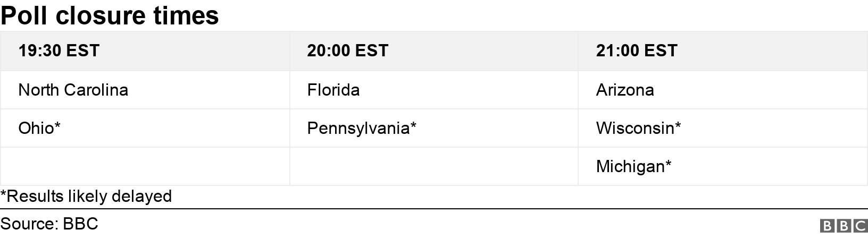This screenshot has width=868, height=238.
Task: Select the Pennsylvania cell
Action: pyautogui.click(x=362, y=128)
